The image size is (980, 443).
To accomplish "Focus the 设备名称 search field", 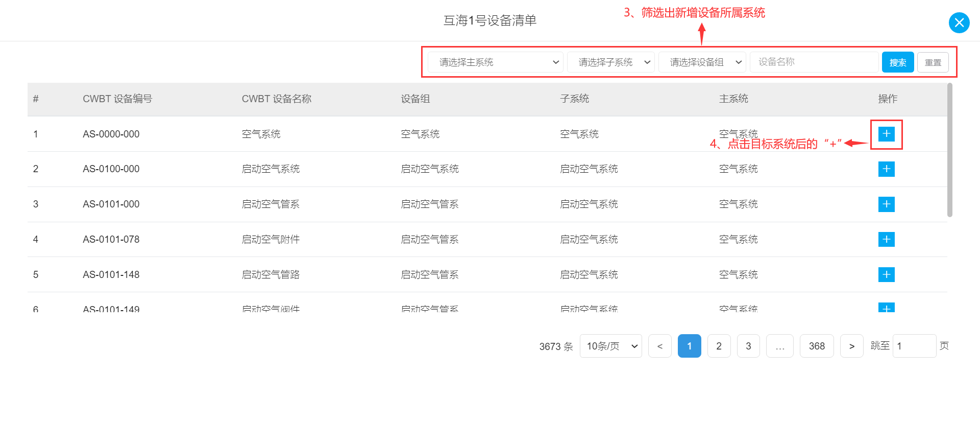I will point(814,62).
